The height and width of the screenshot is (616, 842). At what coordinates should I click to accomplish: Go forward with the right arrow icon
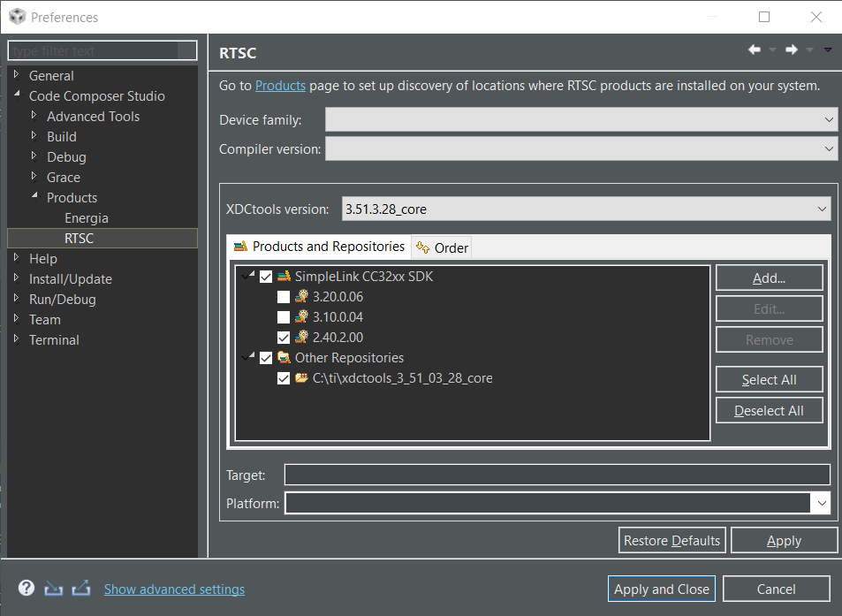tap(791, 50)
